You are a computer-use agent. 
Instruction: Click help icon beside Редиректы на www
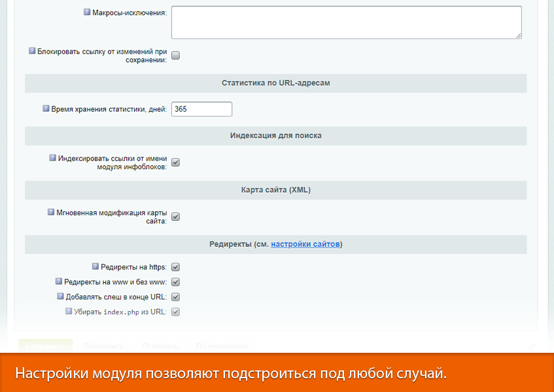tap(58, 282)
